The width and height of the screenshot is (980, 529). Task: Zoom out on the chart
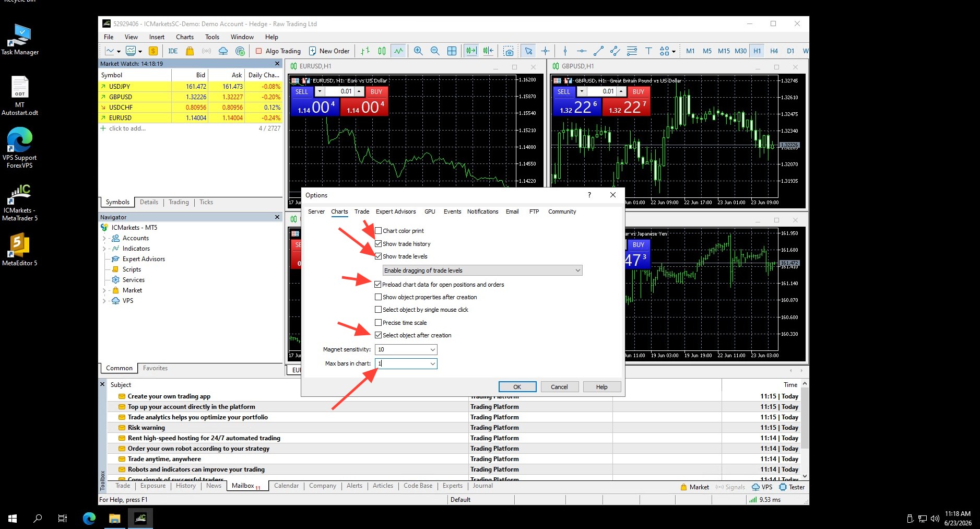[435, 51]
